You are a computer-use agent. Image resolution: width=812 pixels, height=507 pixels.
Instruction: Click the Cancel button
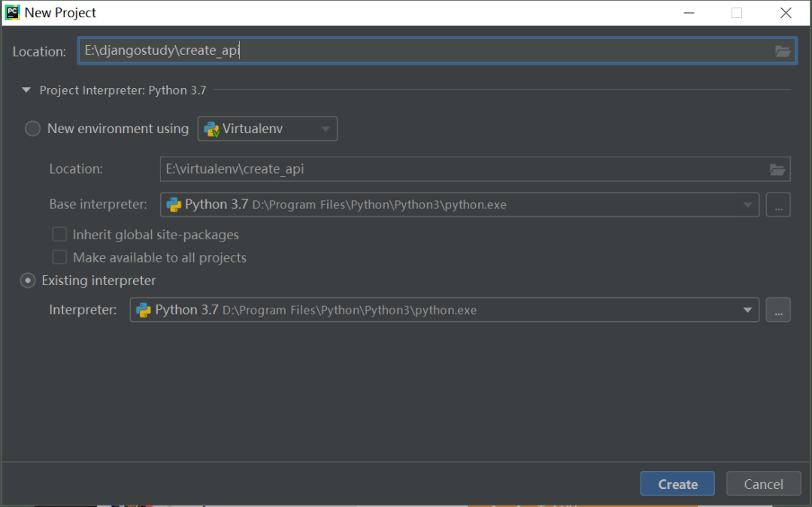[x=763, y=484]
